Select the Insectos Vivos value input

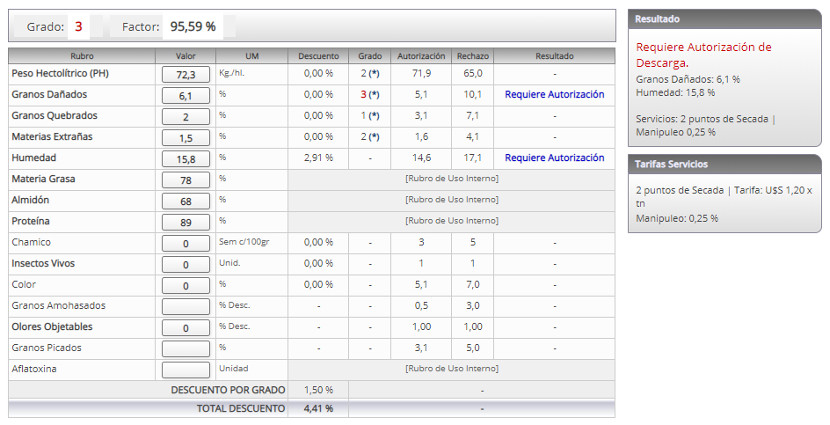pyautogui.click(x=185, y=264)
